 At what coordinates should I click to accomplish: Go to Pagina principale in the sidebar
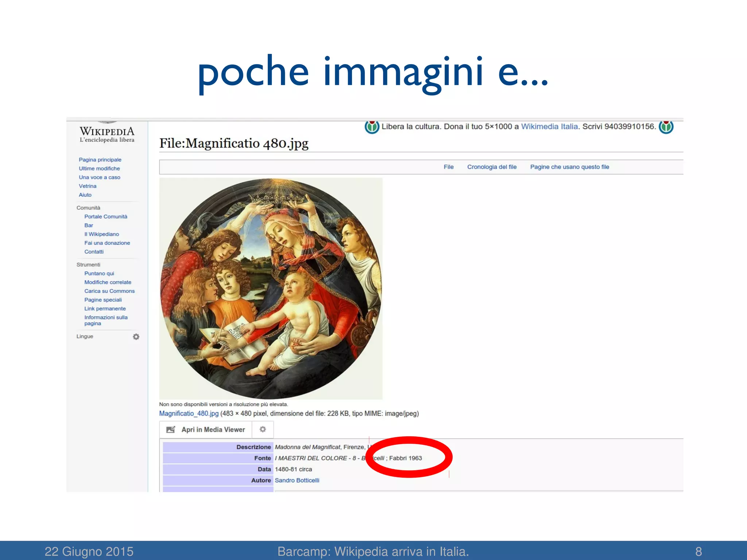[x=100, y=160]
